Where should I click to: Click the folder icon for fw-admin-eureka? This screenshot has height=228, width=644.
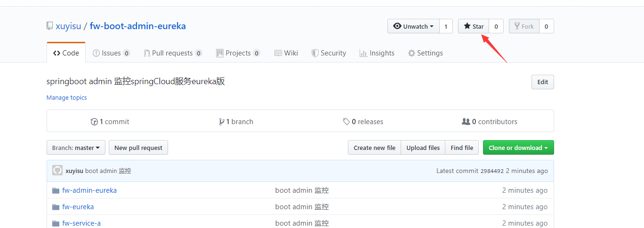click(56, 190)
